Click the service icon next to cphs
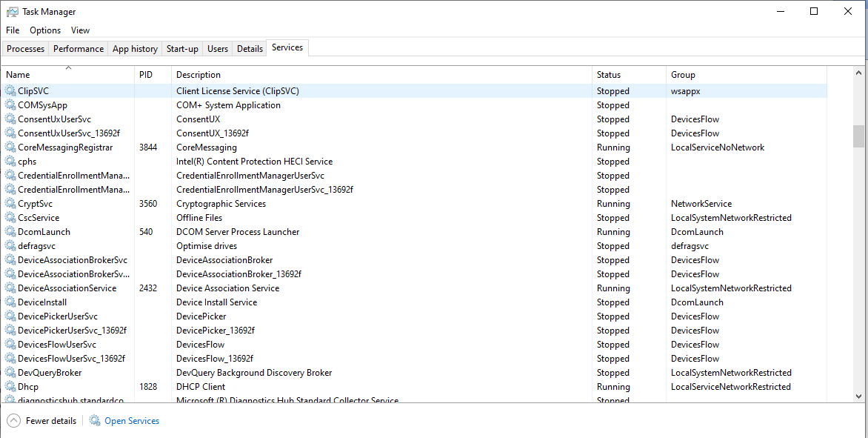The image size is (868, 438). [x=10, y=161]
